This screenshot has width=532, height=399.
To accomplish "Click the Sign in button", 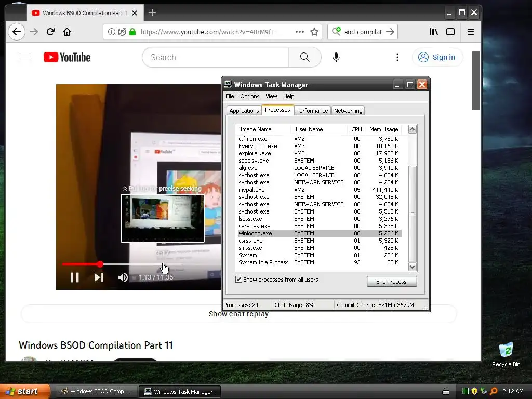I will pyautogui.click(x=436, y=57).
